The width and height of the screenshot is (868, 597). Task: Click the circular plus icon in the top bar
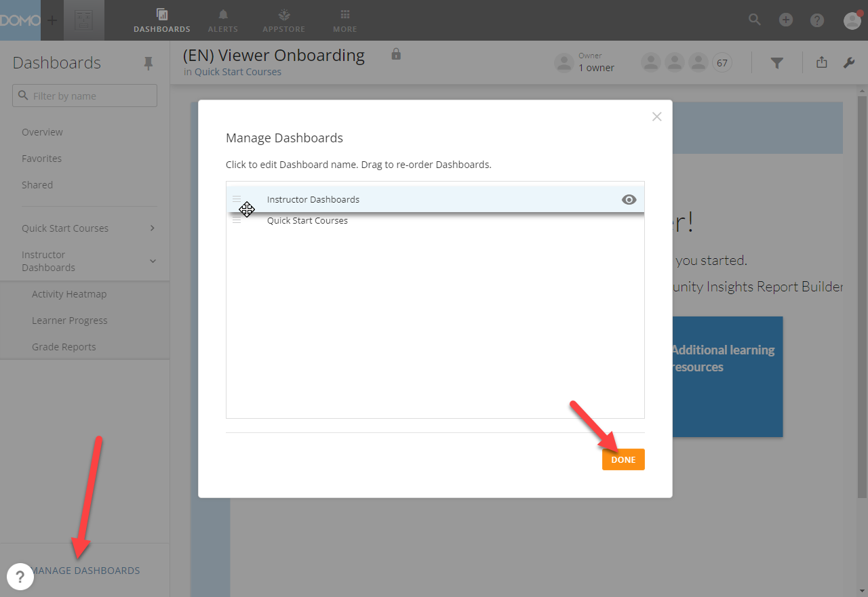(785, 20)
